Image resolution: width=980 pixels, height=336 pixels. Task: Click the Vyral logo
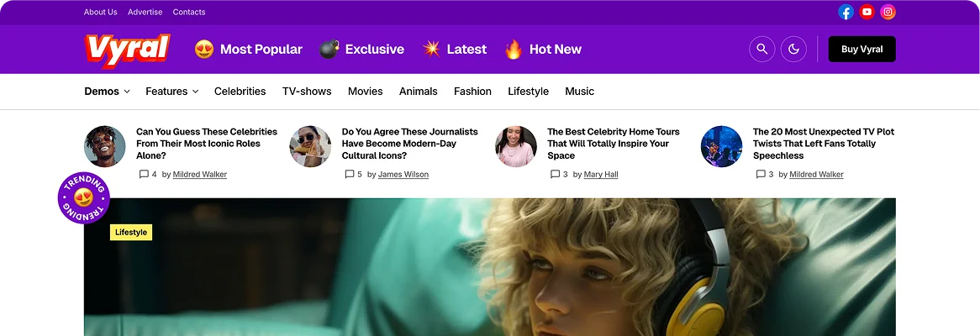(128, 50)
